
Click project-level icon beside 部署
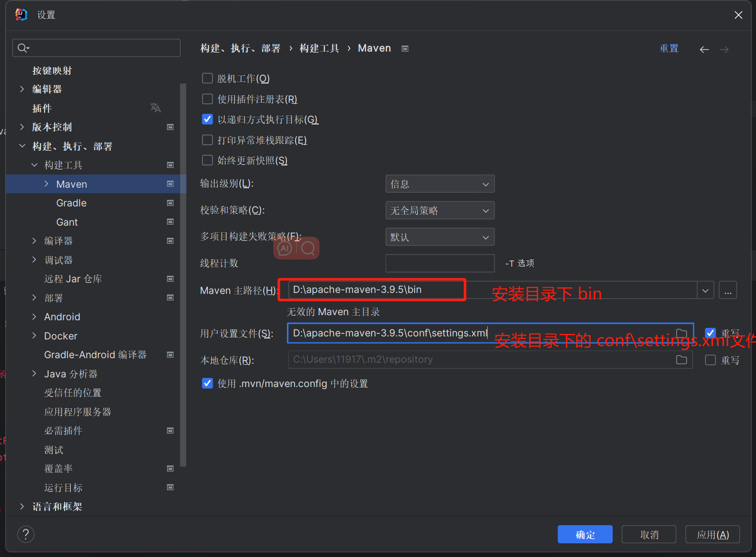(x=171, y=297)
